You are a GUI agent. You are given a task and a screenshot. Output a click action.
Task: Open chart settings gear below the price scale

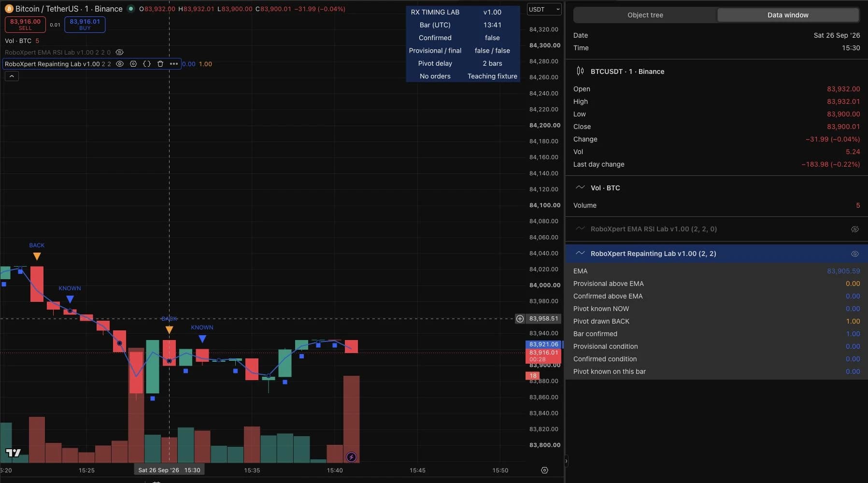544,470
